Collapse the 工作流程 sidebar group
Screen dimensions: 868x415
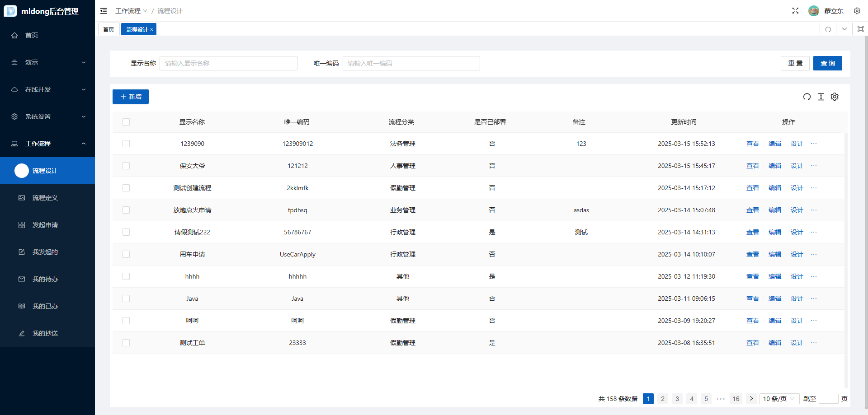coord(47,144)
